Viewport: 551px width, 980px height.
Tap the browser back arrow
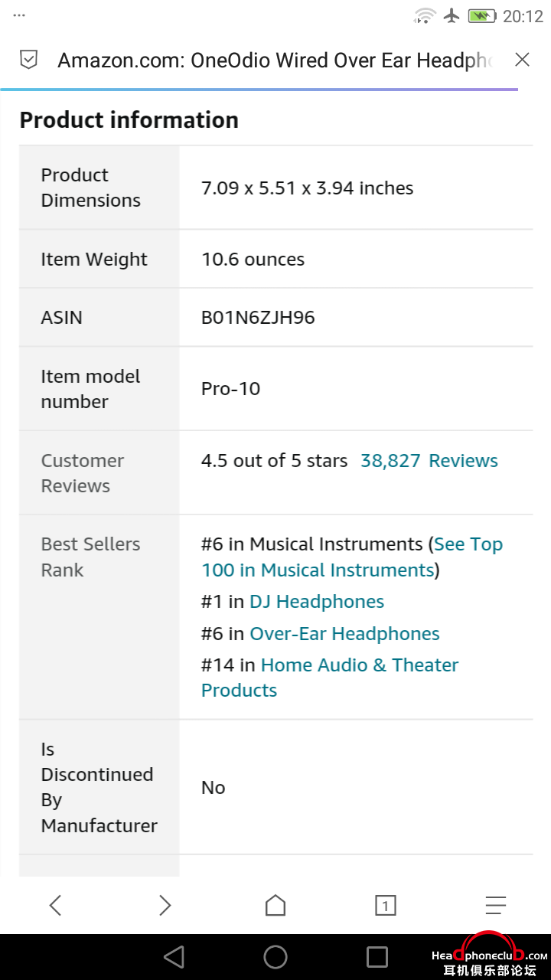click(x=55, y=906)
